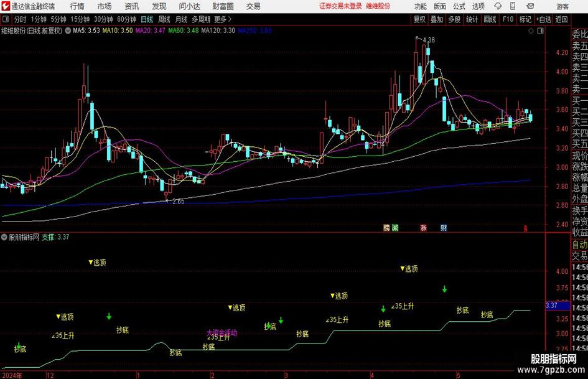Screen dimensions: 588x379
Task: Open the 公式 menu
Action: pyautogui.click(x=459, y=6)
